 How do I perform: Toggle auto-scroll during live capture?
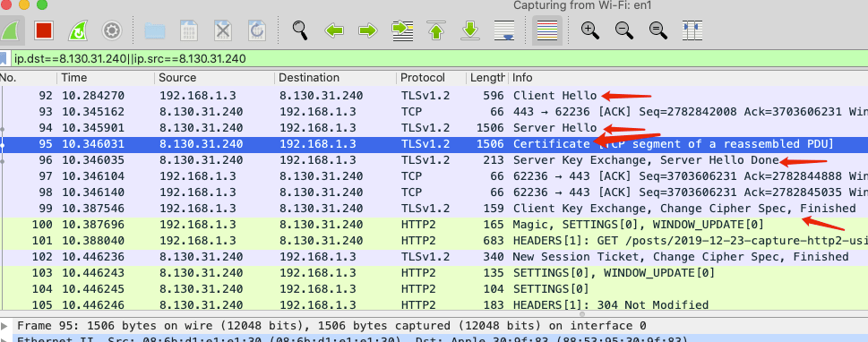tap(504, 30)
